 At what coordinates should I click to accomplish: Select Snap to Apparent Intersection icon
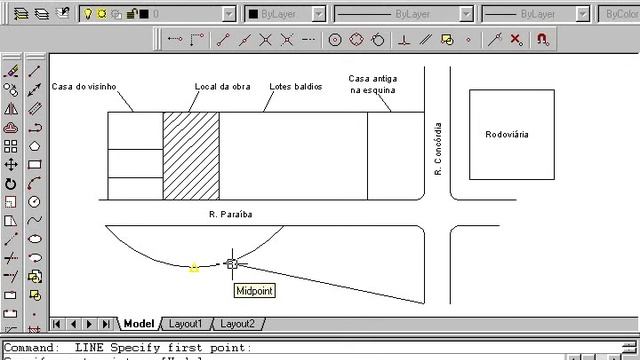coord(287,40)
